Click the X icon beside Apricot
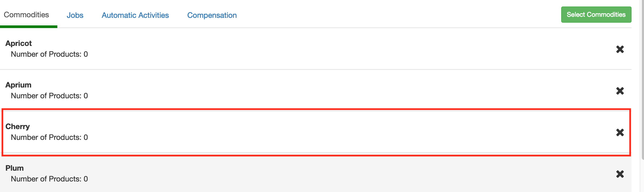644x192 pixels. (620, 49)
